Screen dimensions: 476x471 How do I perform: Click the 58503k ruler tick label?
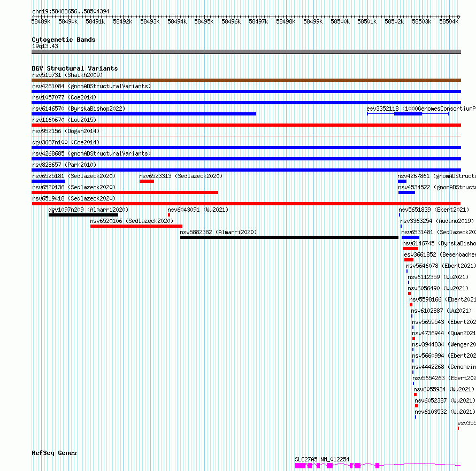coord(421,21)
